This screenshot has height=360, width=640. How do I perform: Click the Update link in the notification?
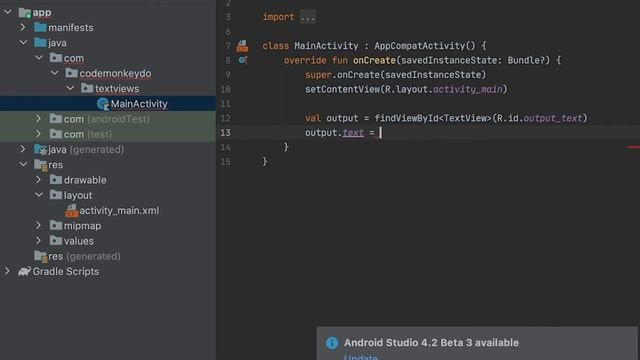coord(360,357)
